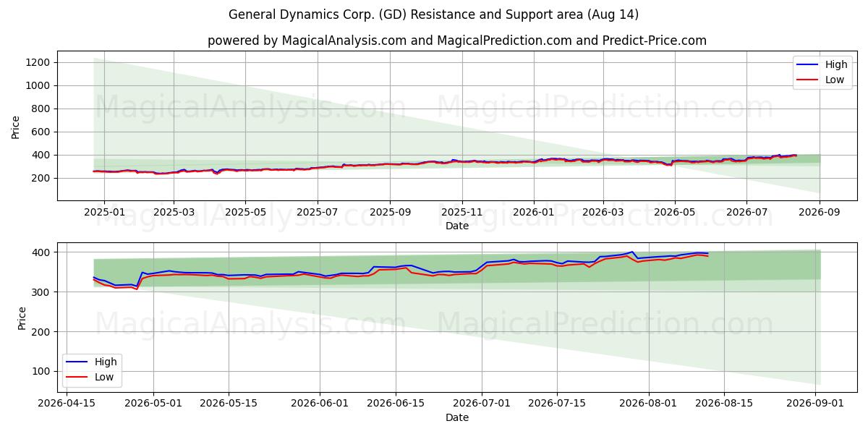Click the 2026-07-15 date tick label

coord(557,404)
